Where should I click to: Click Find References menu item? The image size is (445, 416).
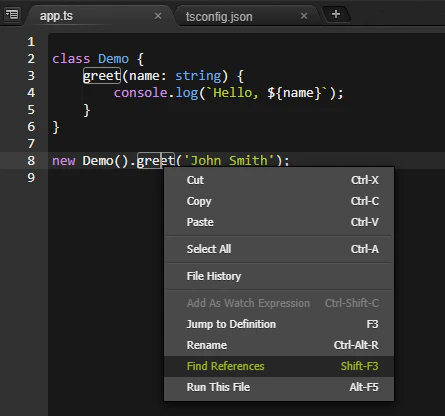(279, 366)
